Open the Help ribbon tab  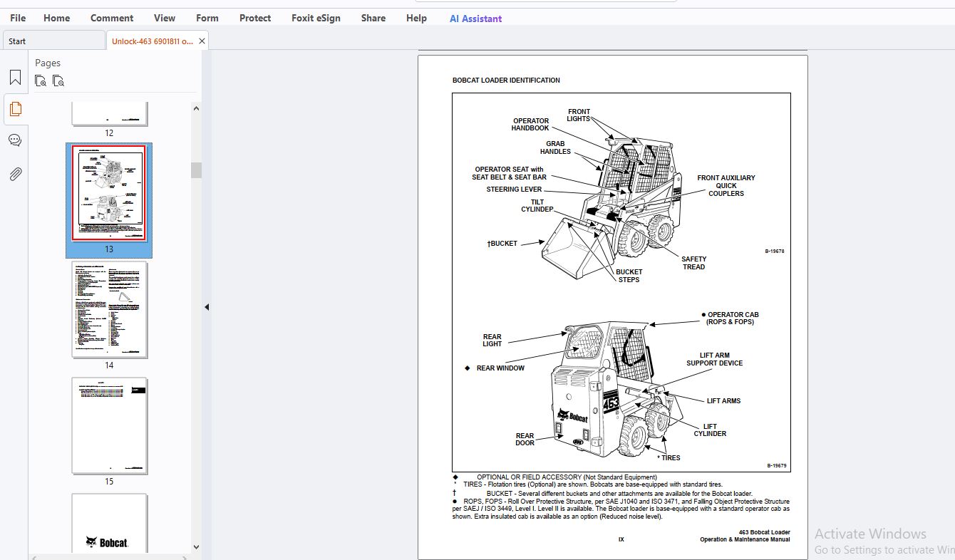click(416, 18)
